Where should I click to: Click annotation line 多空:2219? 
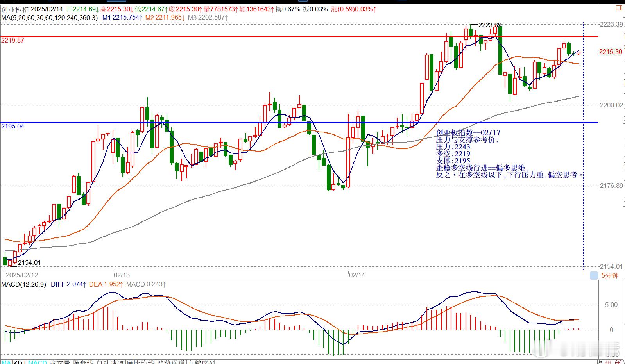pyautogui.click(x=453, y=154)
